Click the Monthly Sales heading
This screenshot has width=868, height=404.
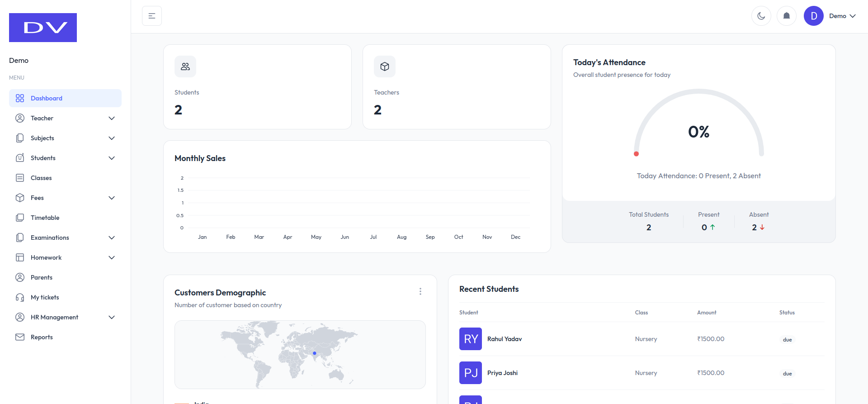coord(200,158)
